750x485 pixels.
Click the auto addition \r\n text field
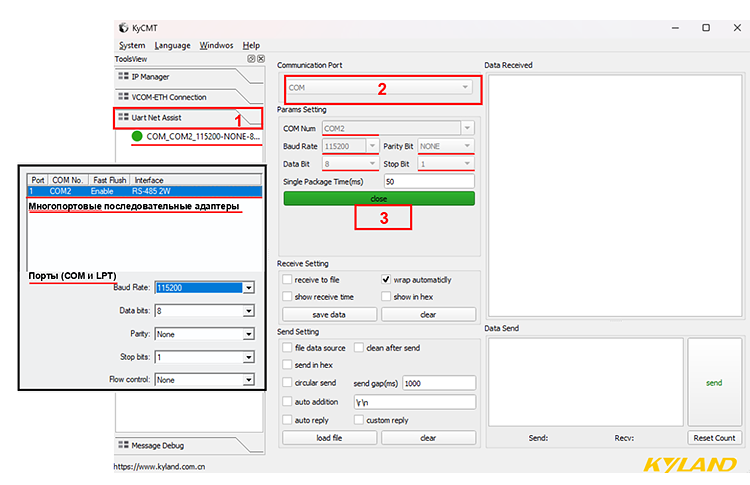[415, 402]
